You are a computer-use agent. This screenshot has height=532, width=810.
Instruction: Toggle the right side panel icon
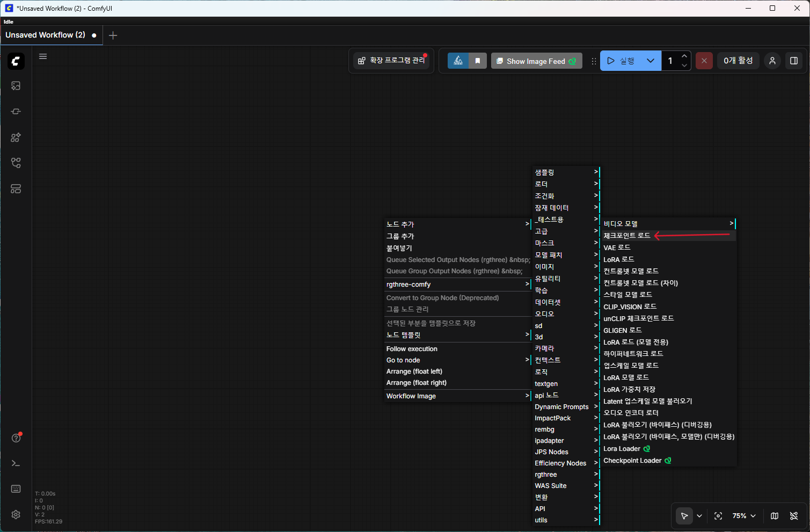pos(794,61)
